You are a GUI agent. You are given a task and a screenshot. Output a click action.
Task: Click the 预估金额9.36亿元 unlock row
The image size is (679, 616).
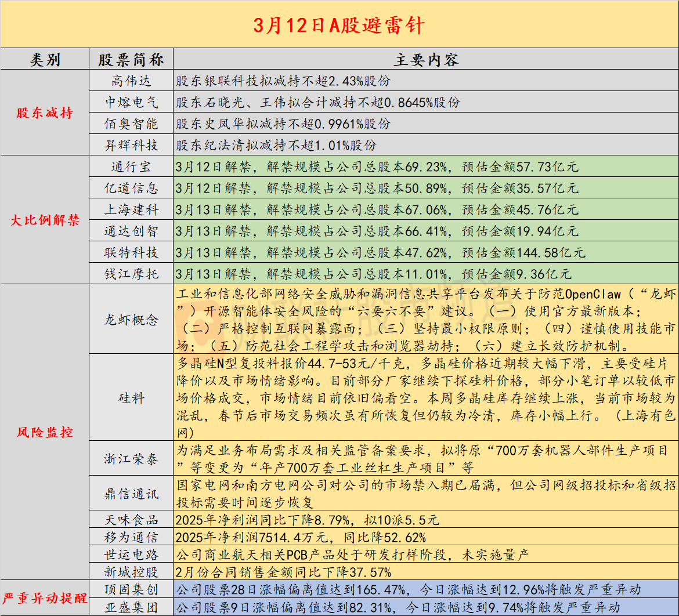click(426, 274)
